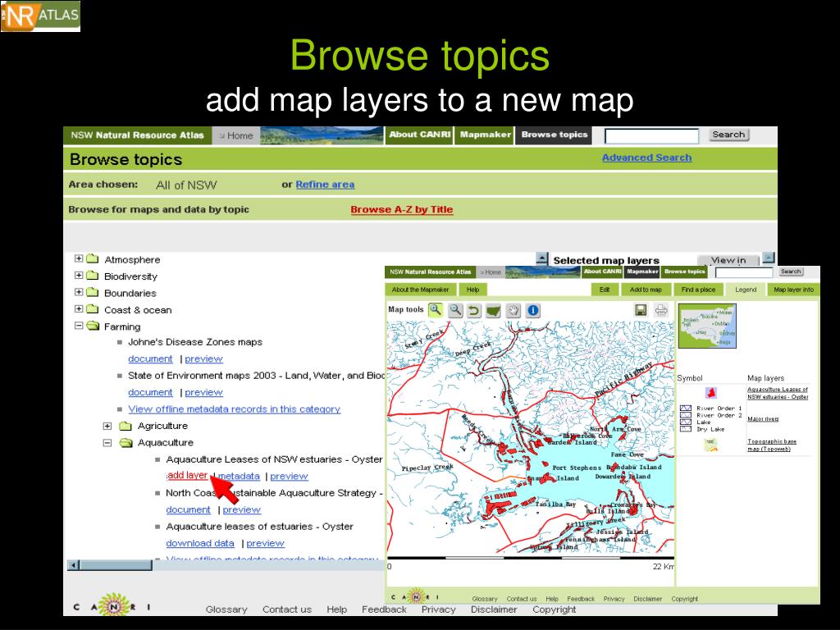Open the Mapmaker tab in the Browse topics window
Viewport: 840px width, 630px height.
486,135
